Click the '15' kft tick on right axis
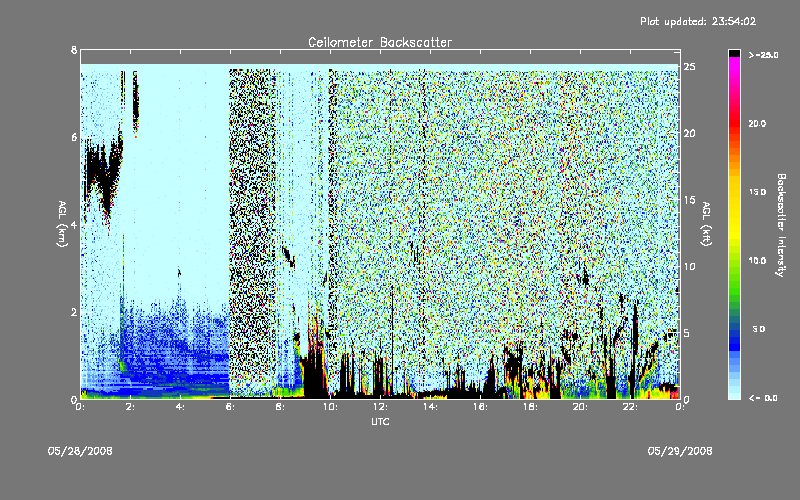 (689, 199)
